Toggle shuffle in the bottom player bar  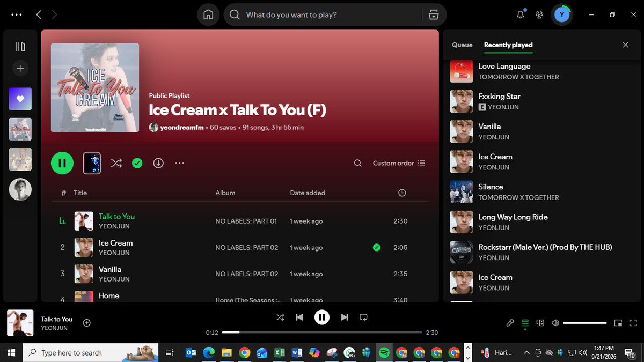coord(280,317)
